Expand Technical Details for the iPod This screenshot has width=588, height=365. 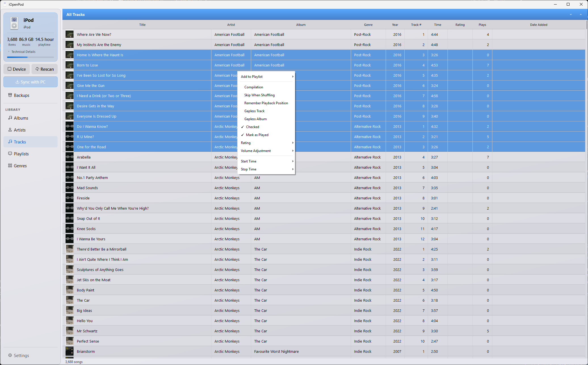coord(23,52)
